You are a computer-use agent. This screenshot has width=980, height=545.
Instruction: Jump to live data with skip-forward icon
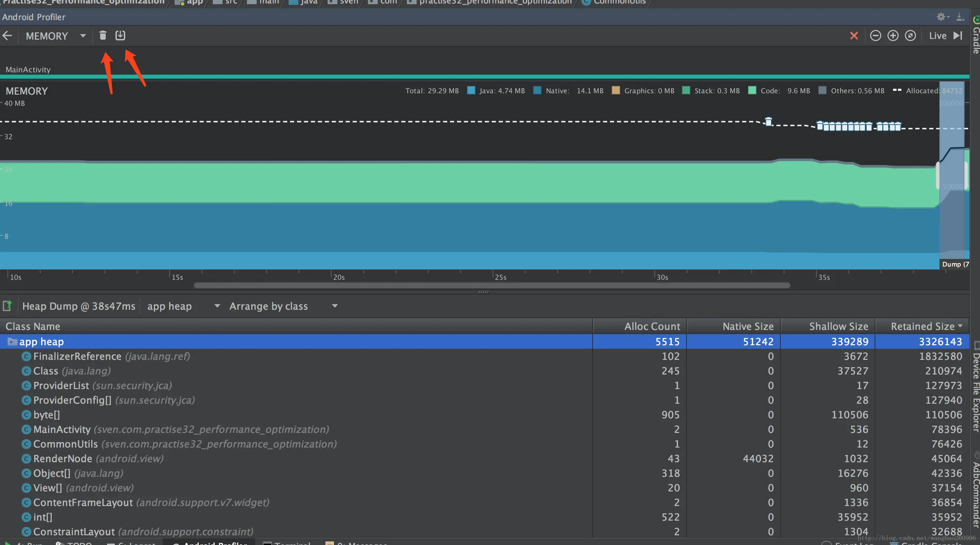pos(958,36)
